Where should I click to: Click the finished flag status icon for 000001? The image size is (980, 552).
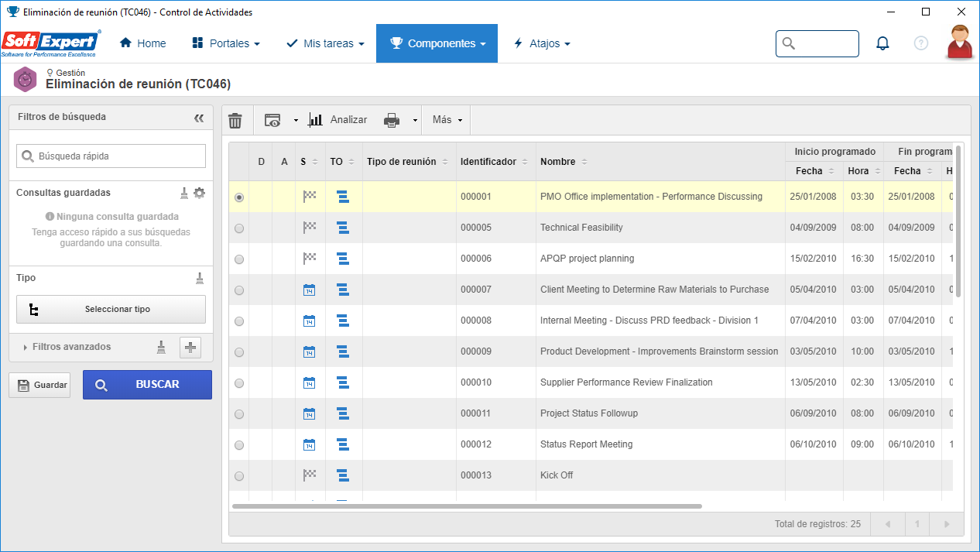click(x=310, y=197)
